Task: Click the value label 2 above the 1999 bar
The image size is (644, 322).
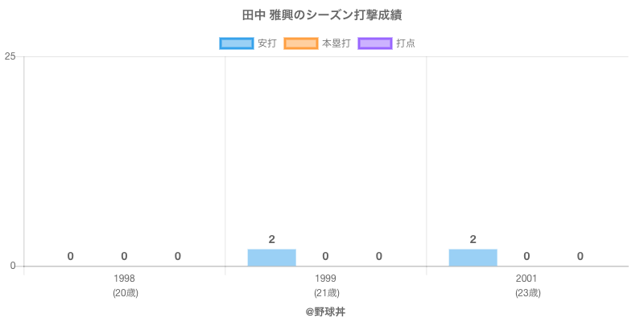Action: coord(271,239)
